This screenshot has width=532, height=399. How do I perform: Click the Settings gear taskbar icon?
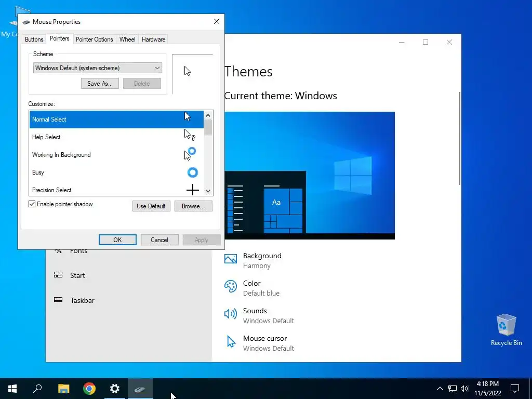tap(115, 389)
